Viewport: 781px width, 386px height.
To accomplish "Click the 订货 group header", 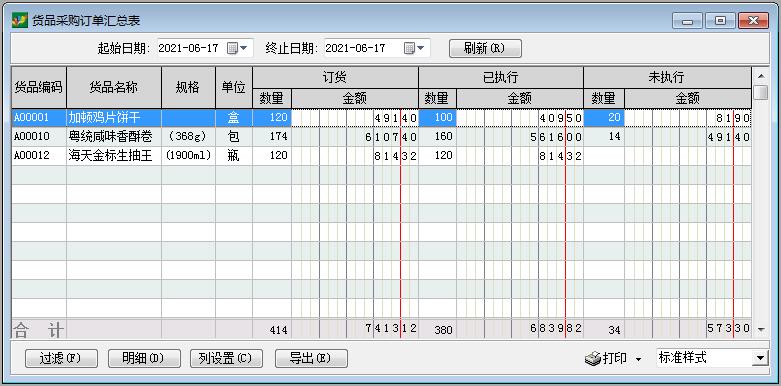I will tap(335, 78).
